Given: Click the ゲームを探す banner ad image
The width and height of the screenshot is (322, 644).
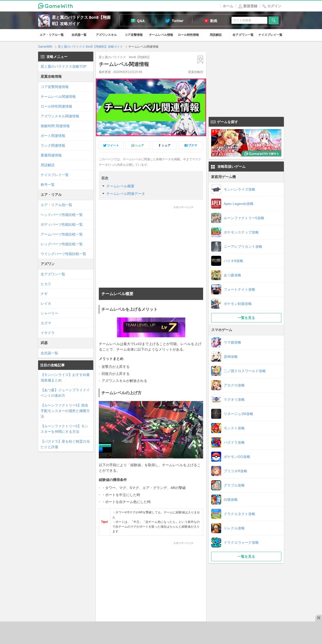Looking at the screenshot, I should (246, 143).
